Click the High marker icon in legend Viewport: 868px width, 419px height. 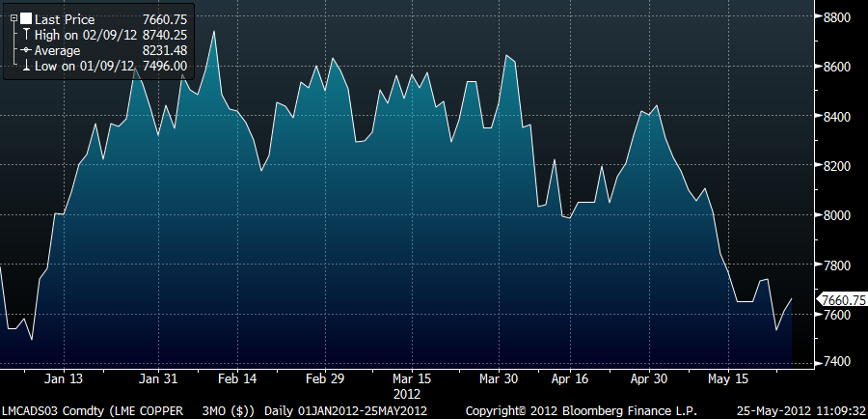[26, 35]
